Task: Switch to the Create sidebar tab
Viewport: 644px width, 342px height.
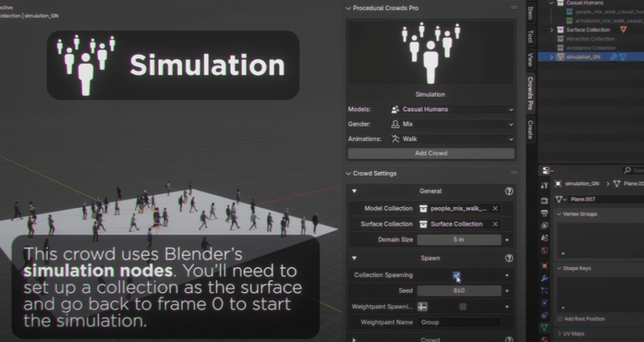Action: pos(530,130)
